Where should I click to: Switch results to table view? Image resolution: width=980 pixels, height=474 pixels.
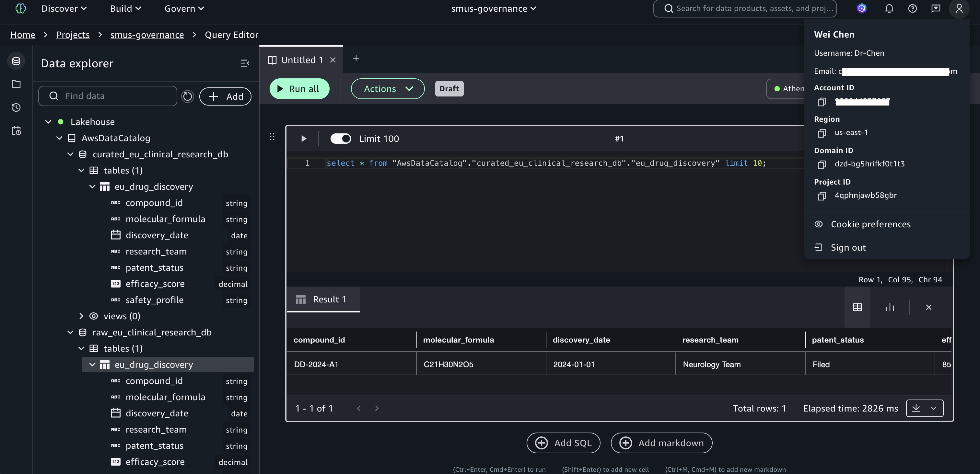point(857,307)
